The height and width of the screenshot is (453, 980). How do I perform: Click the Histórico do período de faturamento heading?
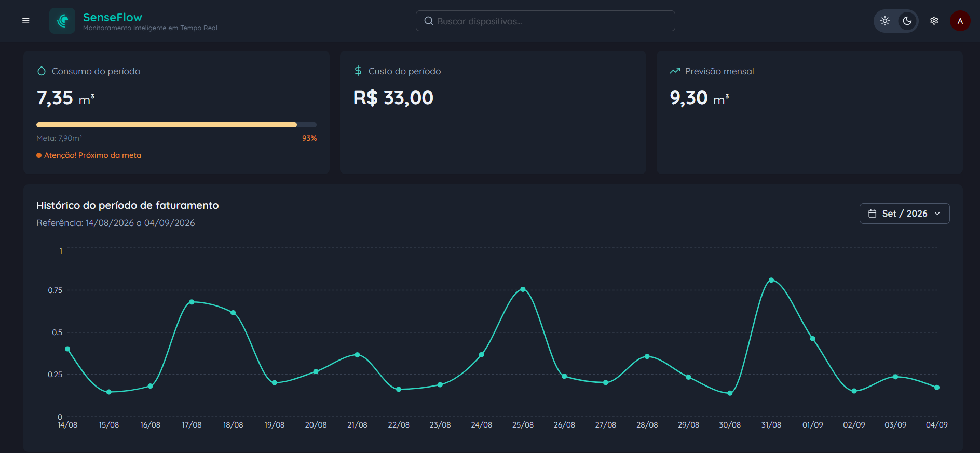click(x=128, y=205)
